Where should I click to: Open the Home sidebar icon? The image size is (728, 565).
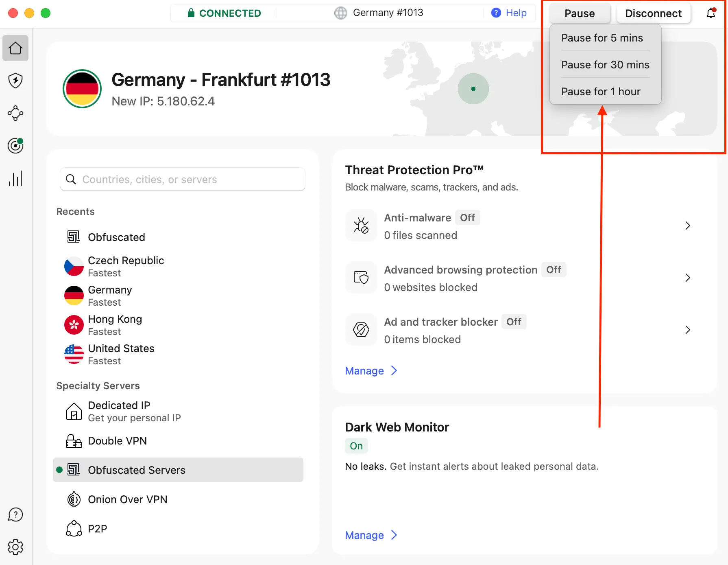coord(15,48)
